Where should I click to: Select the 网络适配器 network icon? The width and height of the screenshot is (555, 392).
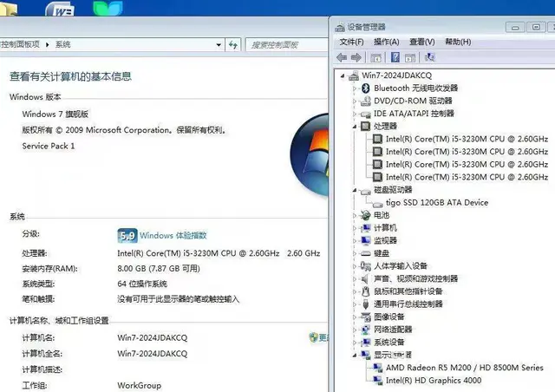coord(366,330)
